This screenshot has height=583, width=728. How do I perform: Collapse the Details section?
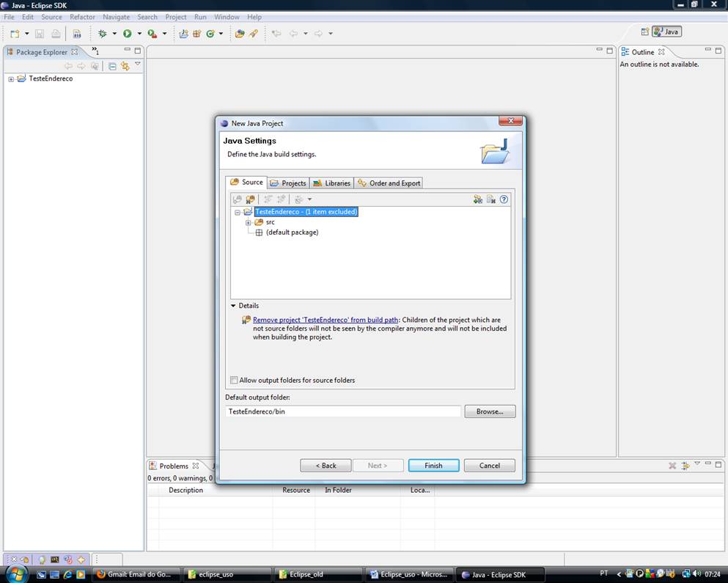[x=233, y=306]
